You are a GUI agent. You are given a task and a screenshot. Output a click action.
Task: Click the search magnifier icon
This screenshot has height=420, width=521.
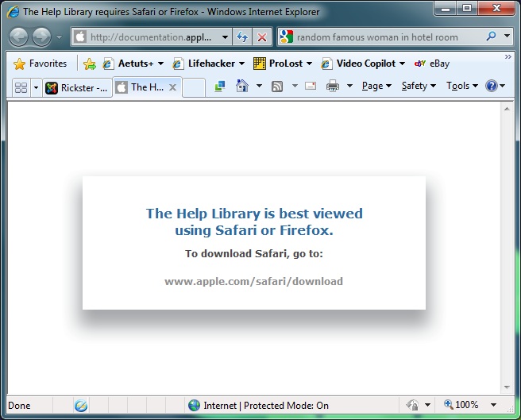pyautogui.click(x=490, y=37)
